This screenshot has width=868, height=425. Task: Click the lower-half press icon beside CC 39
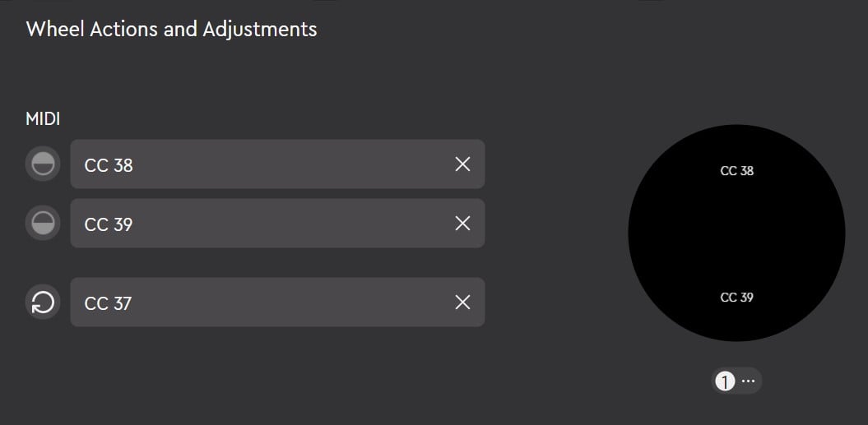(43, 224)
